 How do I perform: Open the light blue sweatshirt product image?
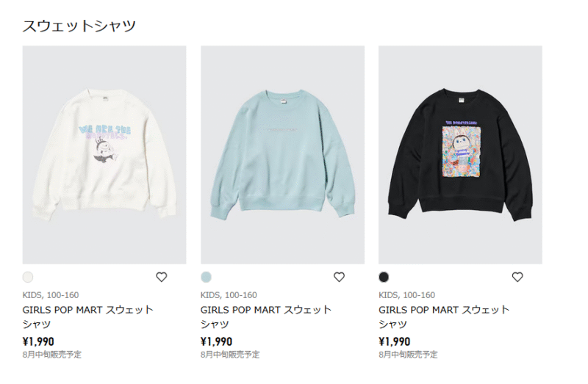point(282,155)
